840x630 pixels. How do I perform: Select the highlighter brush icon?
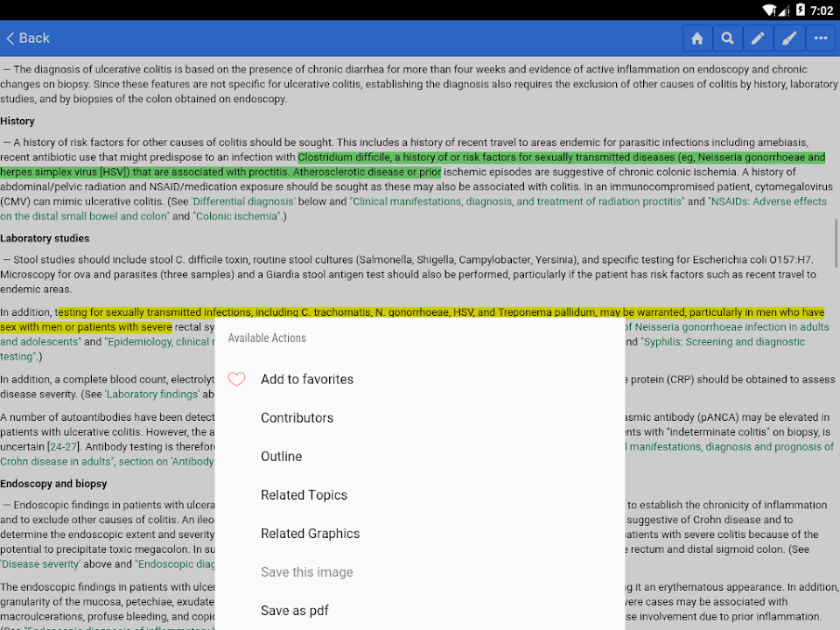click(x=789, y=38)
